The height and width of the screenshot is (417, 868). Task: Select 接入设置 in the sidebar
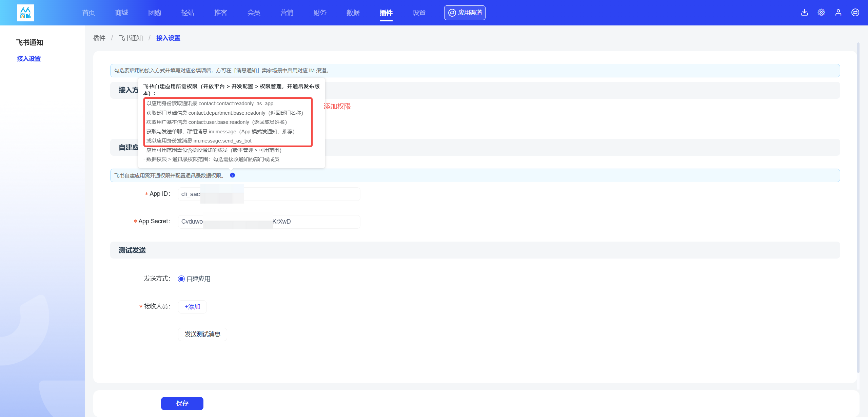click(29, 59)
